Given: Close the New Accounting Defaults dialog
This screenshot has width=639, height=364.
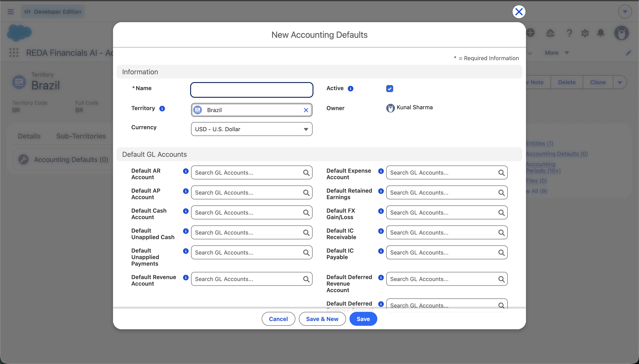Looking at the screenshot, I should coord(519,12).
